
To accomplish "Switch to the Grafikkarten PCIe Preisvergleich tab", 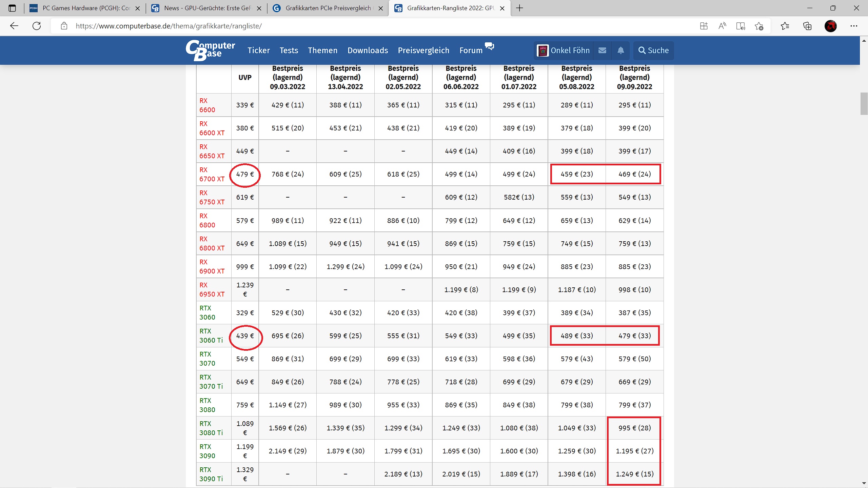I will coord(327,8).
